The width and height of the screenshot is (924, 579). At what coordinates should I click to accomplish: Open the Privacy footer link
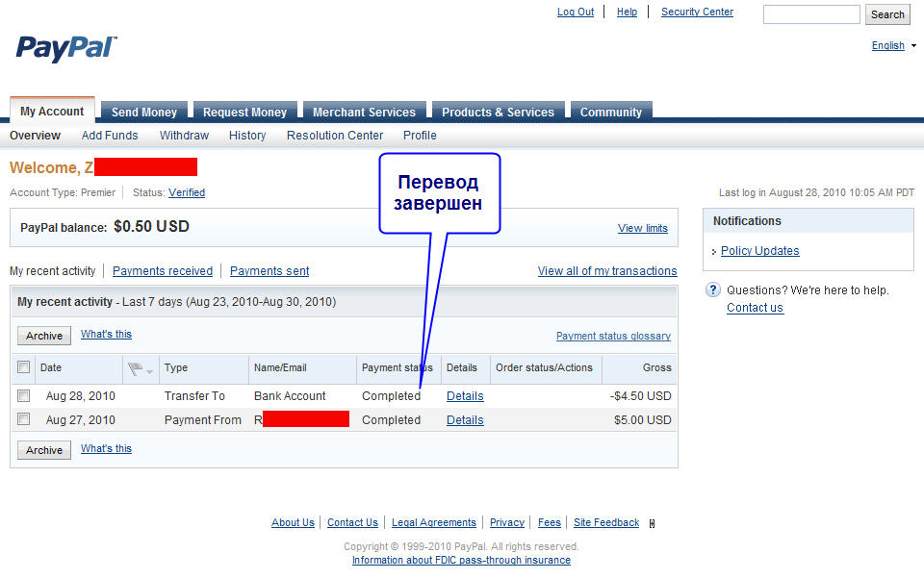click(x=507, y=522)
